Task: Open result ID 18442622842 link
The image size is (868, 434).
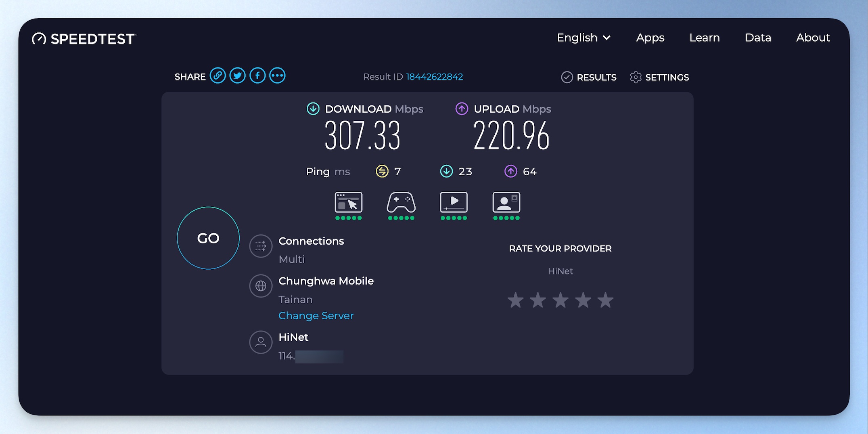Action: coord(434,77)
